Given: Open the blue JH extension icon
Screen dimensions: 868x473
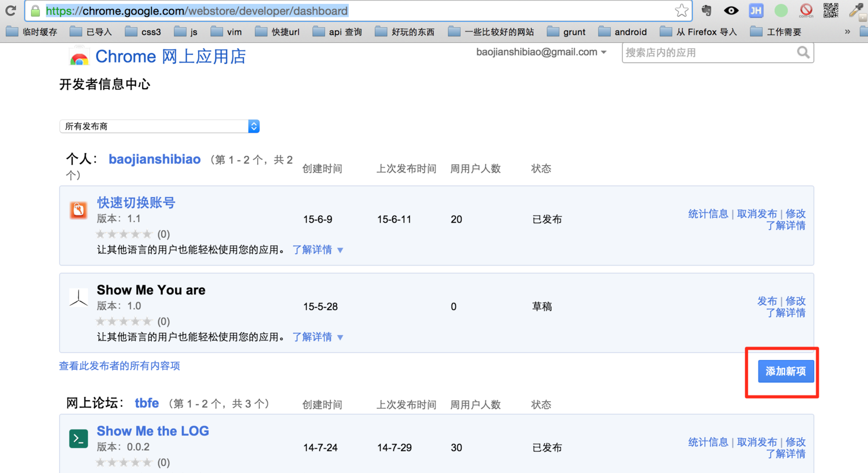Looking at the screenshot, I should click(756, 10).
